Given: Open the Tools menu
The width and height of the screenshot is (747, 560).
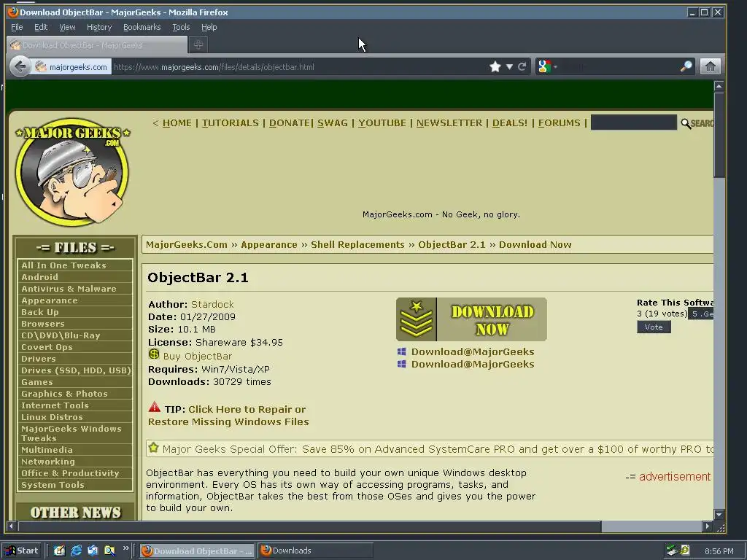Looking at the screenshot, I should point(181,27).
